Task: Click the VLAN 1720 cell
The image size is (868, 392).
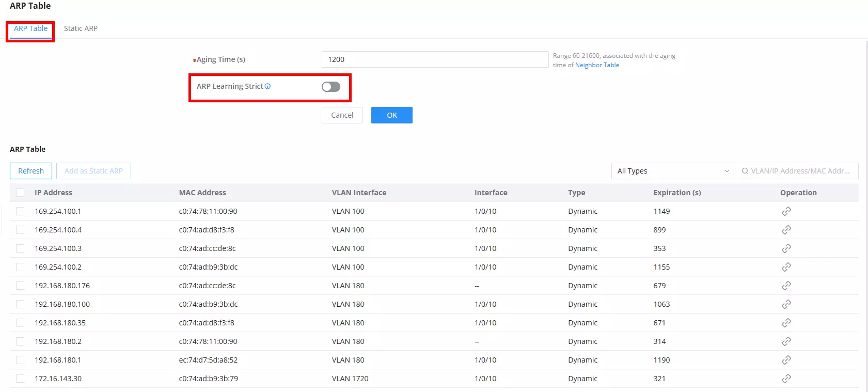Action: point(350,379)
